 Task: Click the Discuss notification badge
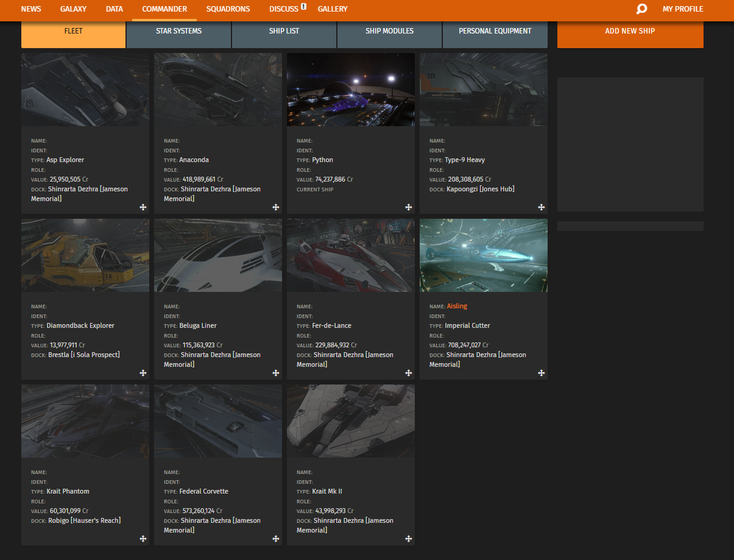pyautogui.click(x=304, y=7)
